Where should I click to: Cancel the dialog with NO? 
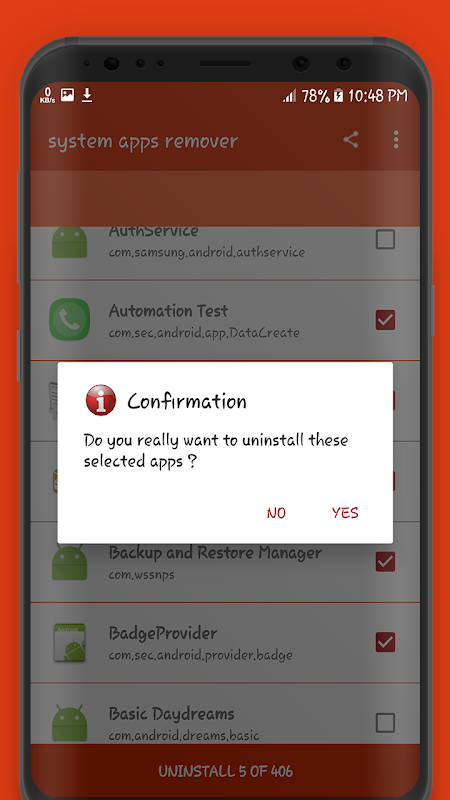pyautogui.click(x=276, y=513)
